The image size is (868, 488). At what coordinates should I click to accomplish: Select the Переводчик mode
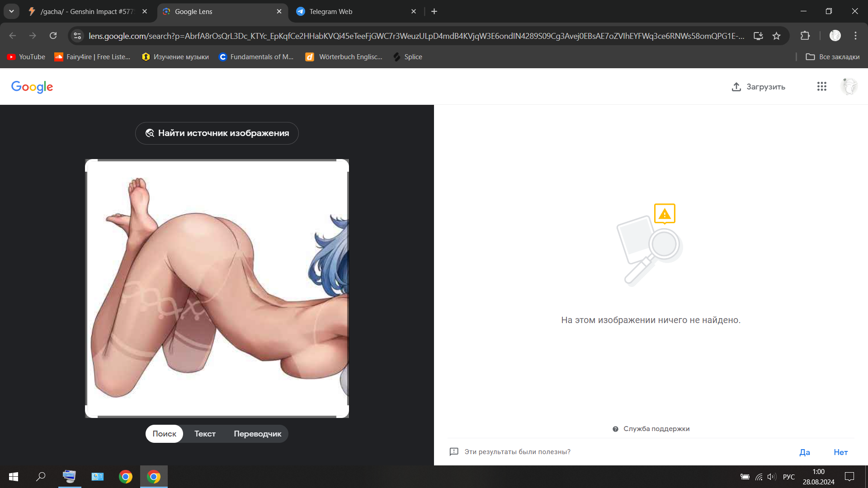(257, 434)
